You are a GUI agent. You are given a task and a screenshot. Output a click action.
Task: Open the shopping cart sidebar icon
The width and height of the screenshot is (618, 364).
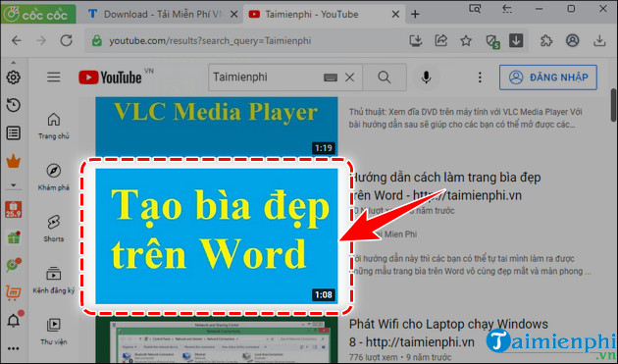14,292
